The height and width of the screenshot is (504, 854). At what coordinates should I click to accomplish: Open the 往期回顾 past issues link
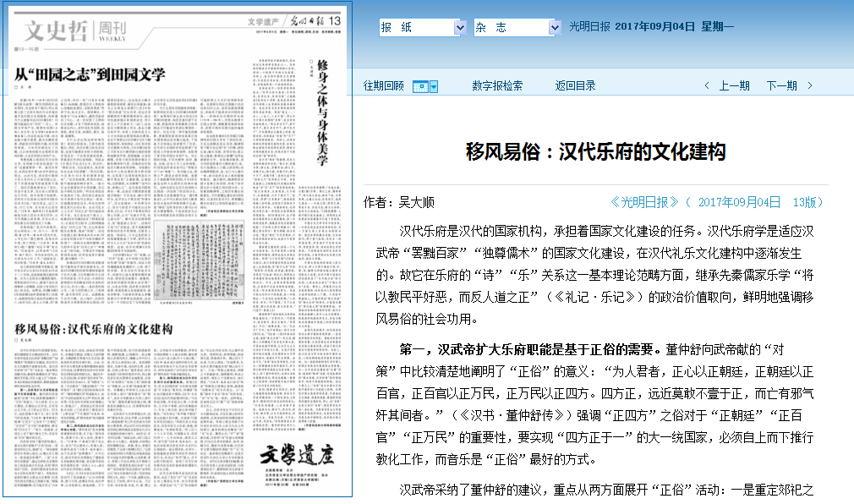point(383,85)
